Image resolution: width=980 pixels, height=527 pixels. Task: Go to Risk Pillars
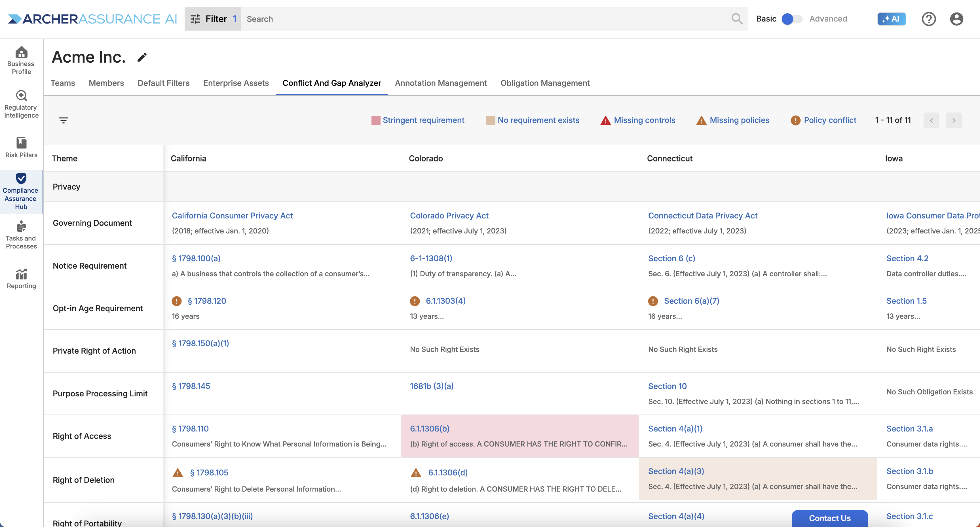(x=21, y=148)
